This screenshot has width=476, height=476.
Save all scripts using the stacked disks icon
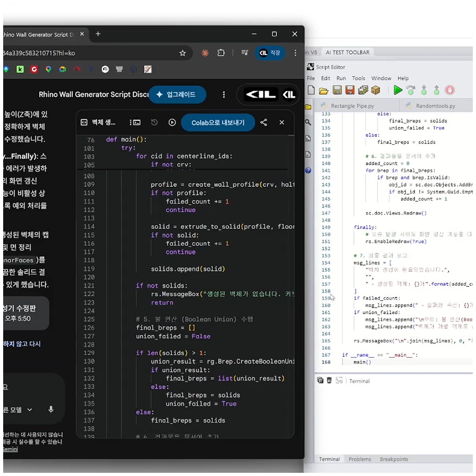click(363, 90)
